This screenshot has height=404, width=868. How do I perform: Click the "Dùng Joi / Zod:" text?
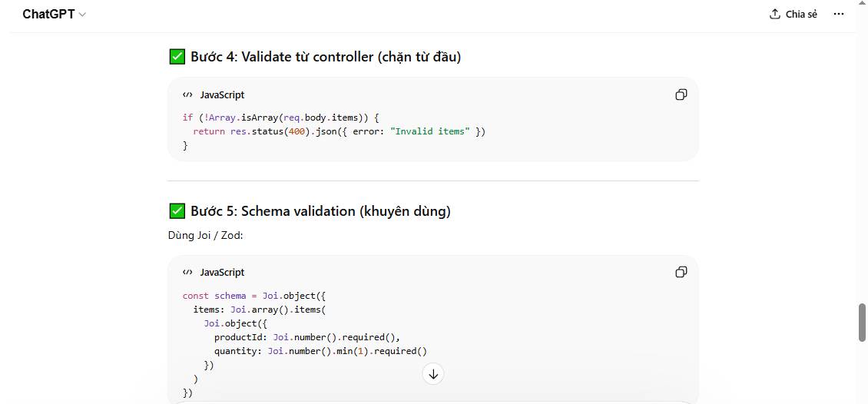[205, 235]
